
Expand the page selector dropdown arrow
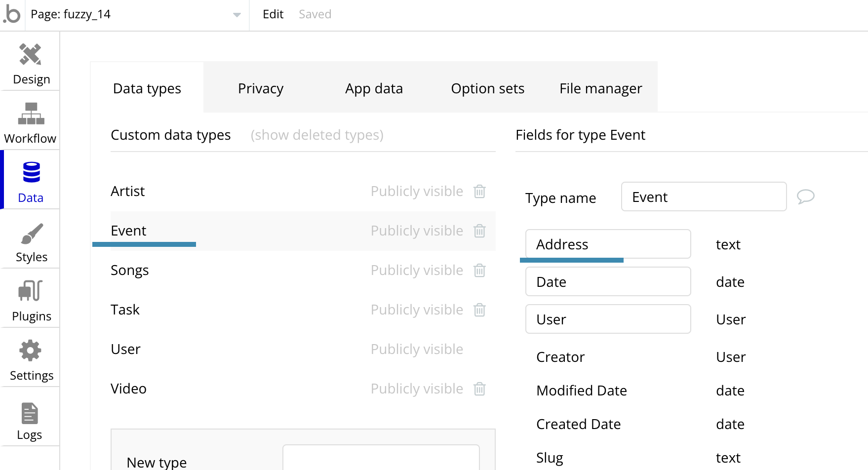(237, 15)
